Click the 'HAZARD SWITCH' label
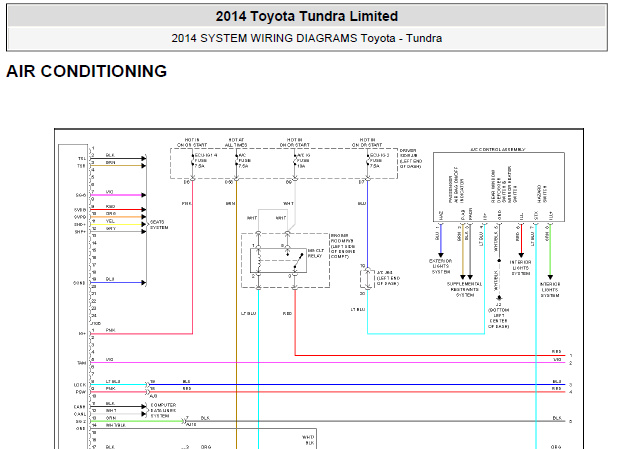The width and height of the screenshot is (621, 449). pos(542,194)
